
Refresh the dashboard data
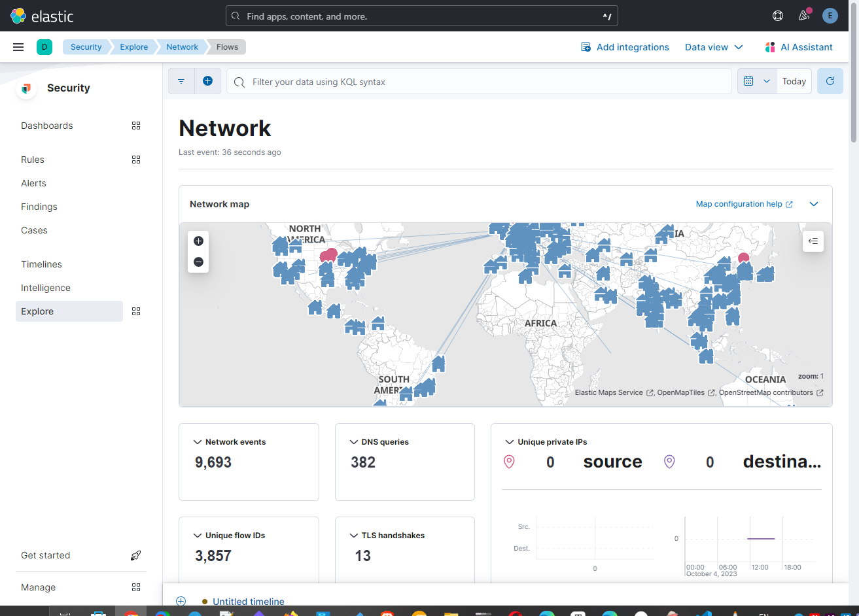point(830,80)
